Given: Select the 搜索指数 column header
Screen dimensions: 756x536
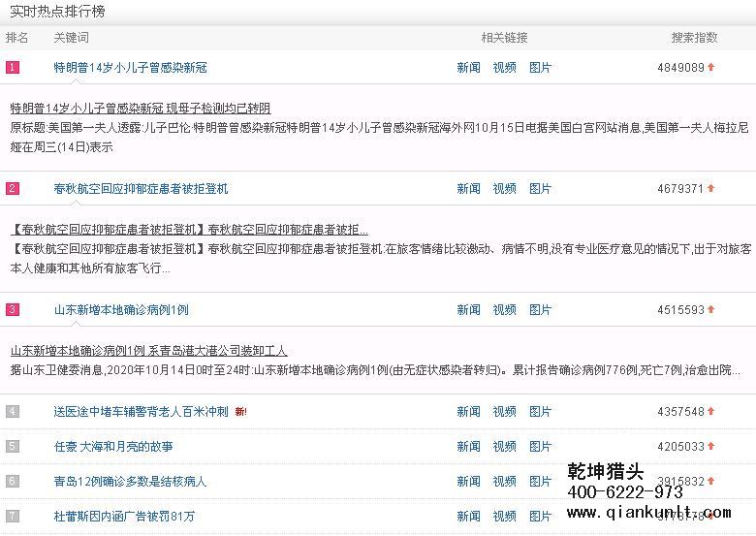Looking at the screenshot, I should tap(694, 38).
